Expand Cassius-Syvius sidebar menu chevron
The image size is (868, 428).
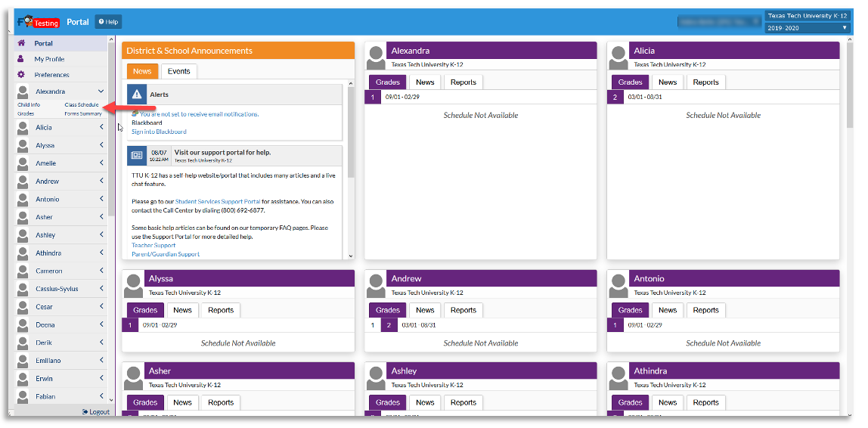[x=102, y=288]
